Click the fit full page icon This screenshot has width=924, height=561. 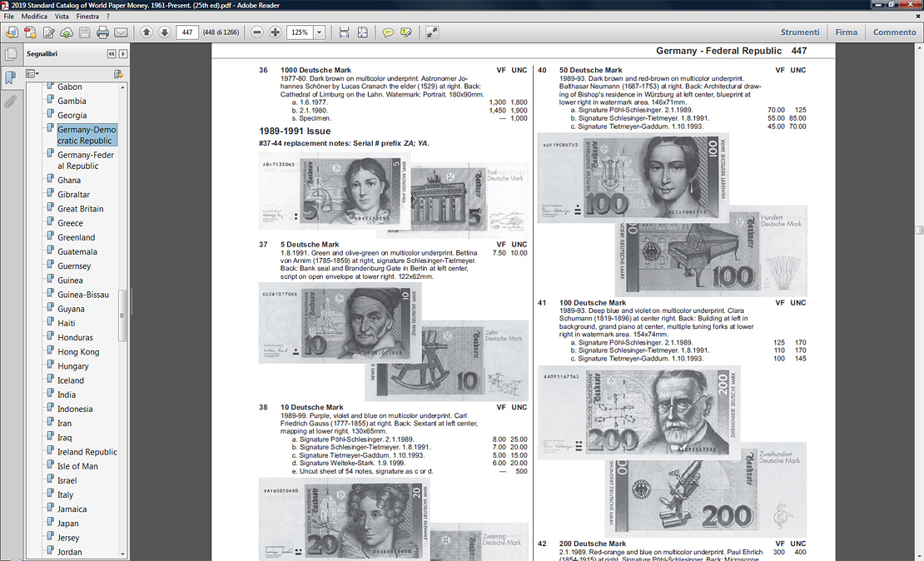click(x=362, y=32)
